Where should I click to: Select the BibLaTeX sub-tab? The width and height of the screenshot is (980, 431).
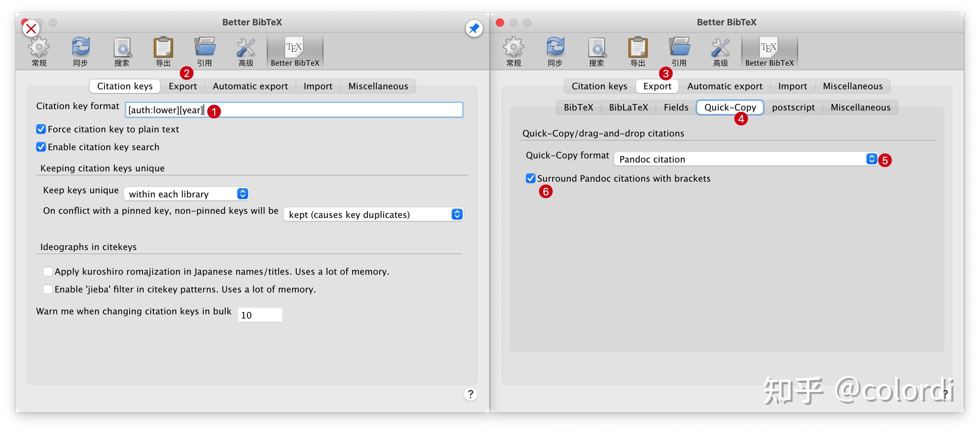tap(628, 108)
